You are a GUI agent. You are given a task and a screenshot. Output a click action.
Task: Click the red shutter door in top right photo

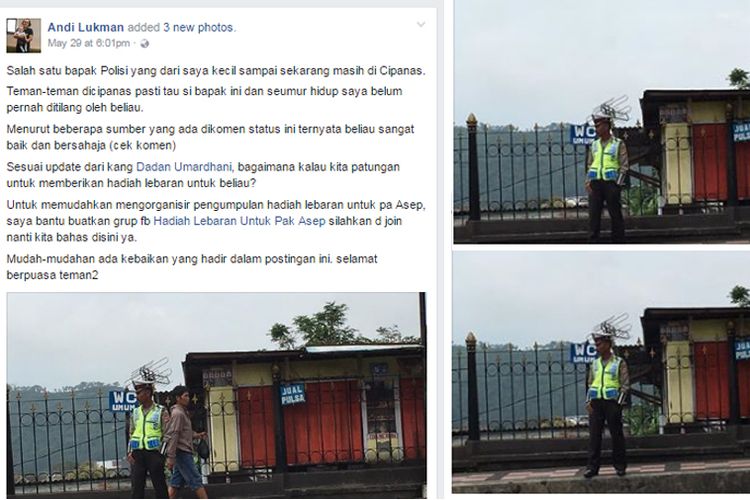click(710, 162)
